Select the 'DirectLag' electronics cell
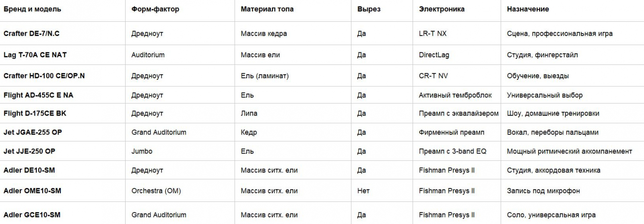This screenshot has width=644, height=224. (x=434, y=55)
